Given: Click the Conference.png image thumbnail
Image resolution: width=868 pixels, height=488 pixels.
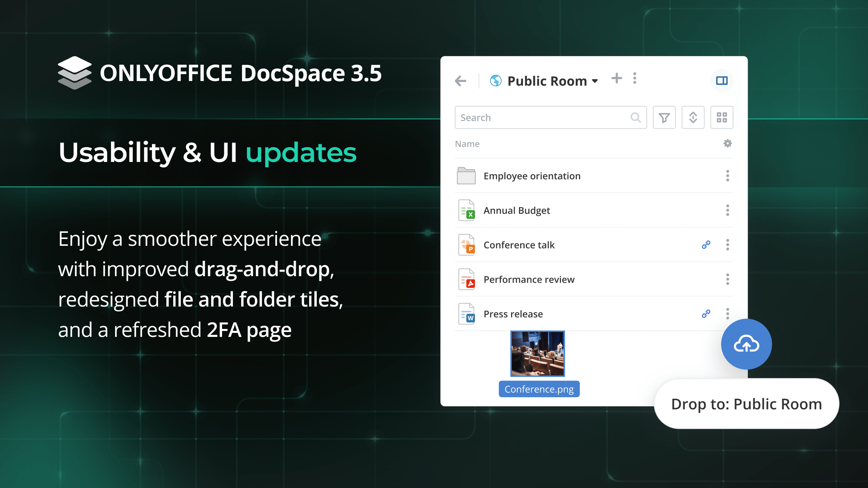Looking at the screenshot, I should pos(537,354).
